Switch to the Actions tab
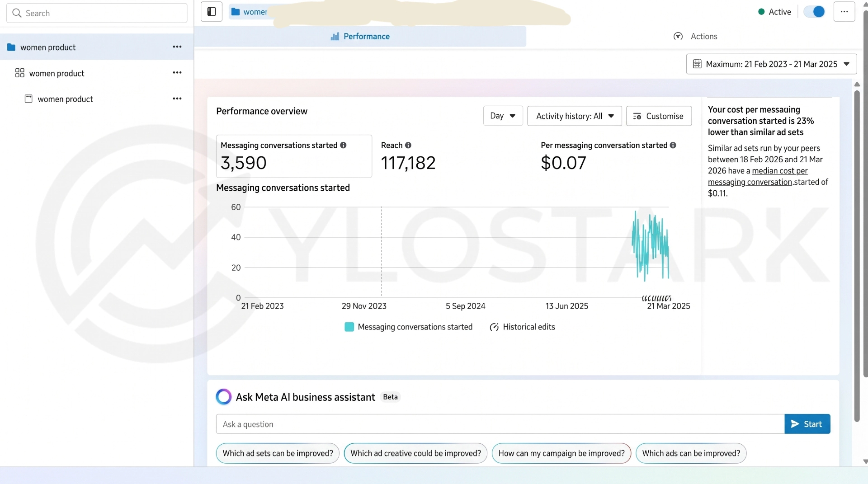 click(695, 36)
